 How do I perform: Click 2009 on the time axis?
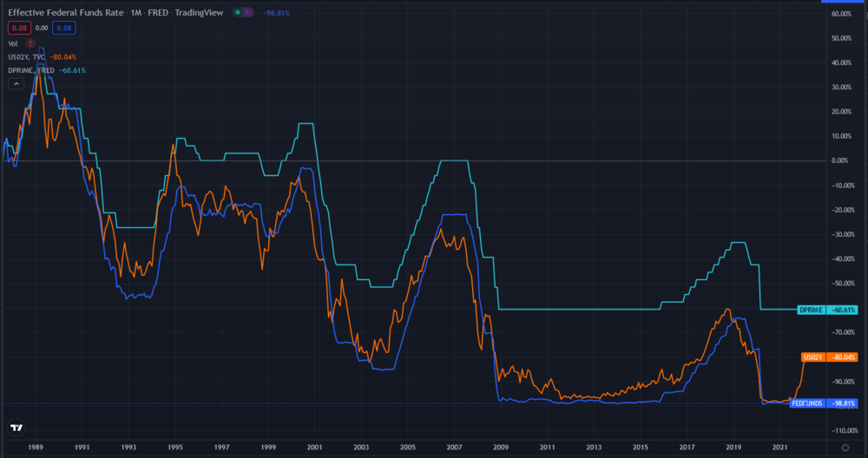point(500,447)
